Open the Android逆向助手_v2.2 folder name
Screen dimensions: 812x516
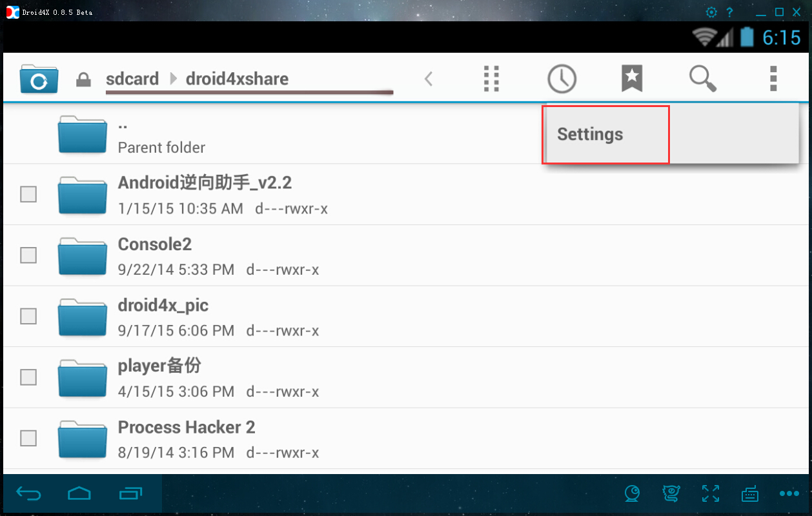point(205,183)
